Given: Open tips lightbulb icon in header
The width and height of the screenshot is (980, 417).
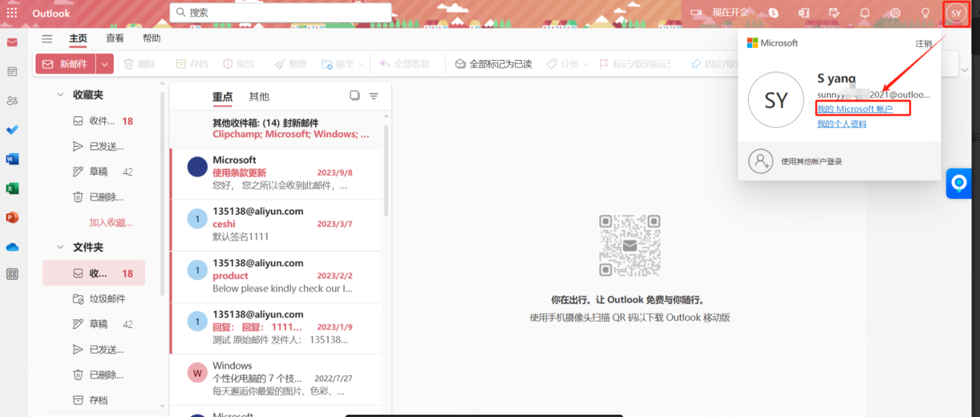Looking at the screenshot, I should point(925,13).
